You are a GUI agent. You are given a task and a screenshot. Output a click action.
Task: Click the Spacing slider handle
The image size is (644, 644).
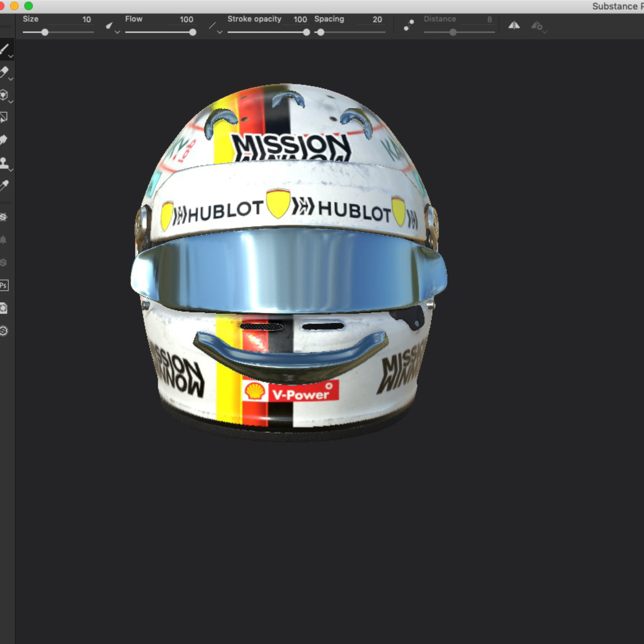[321, 32]
